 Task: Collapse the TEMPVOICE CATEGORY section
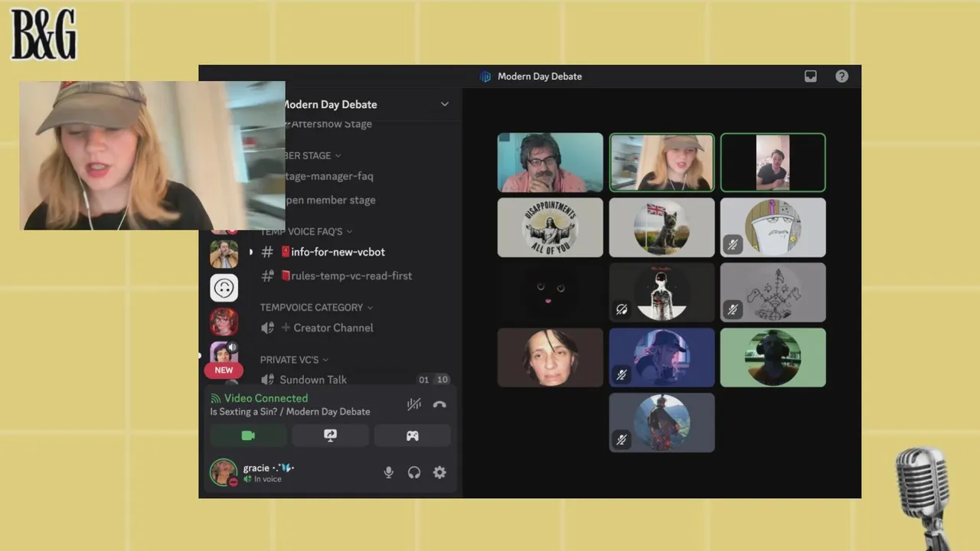point(316,308)
